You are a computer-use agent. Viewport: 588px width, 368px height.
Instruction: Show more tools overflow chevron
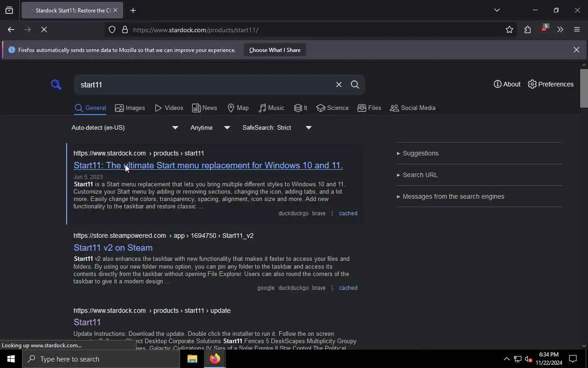(560, 30)
